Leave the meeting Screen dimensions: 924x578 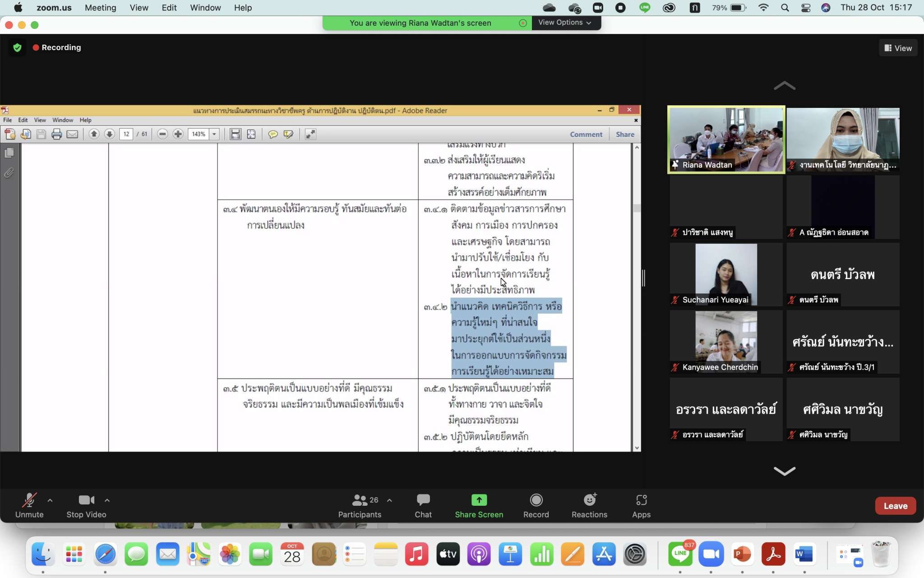[895, 506]
